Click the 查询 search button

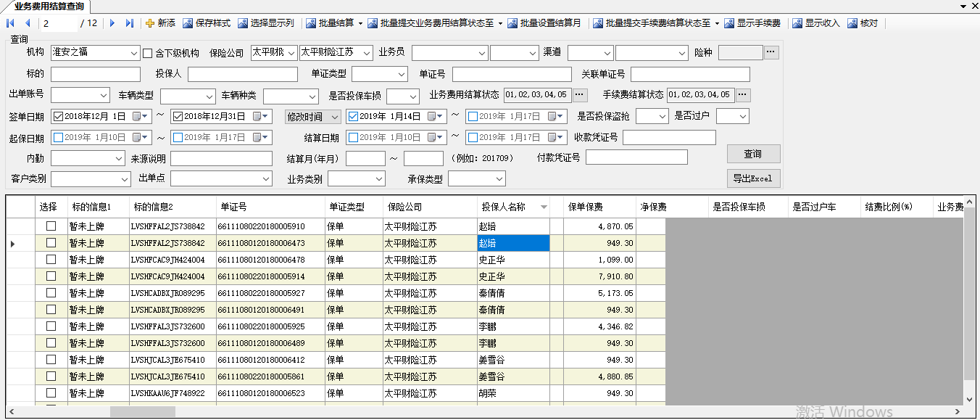tap(753, 154)
